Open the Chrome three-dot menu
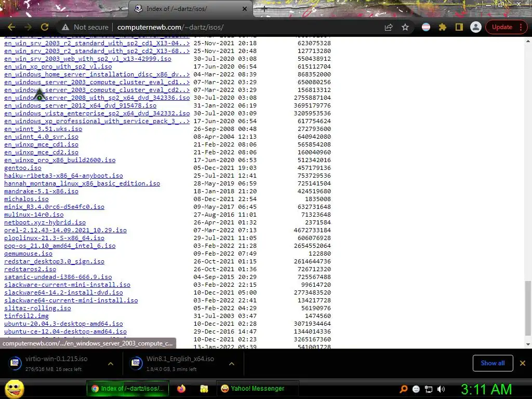Image resolution: width=532 pixels, height=399 pixels. (521, 27)
